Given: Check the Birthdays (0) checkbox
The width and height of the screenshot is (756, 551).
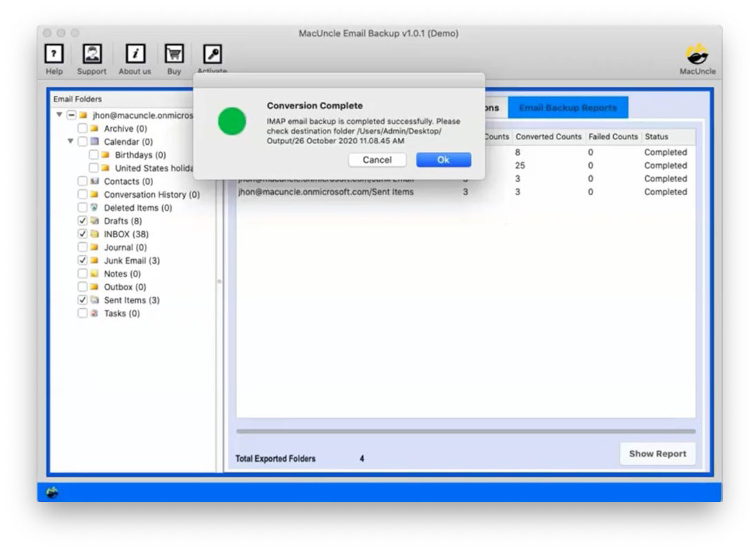Looking at the screenshot, I should click(94, 154).
